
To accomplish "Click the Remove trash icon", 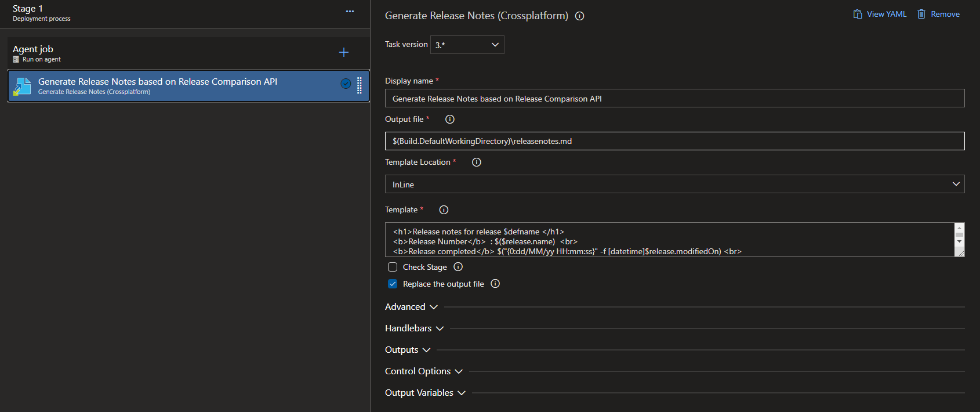I will 921,14.
